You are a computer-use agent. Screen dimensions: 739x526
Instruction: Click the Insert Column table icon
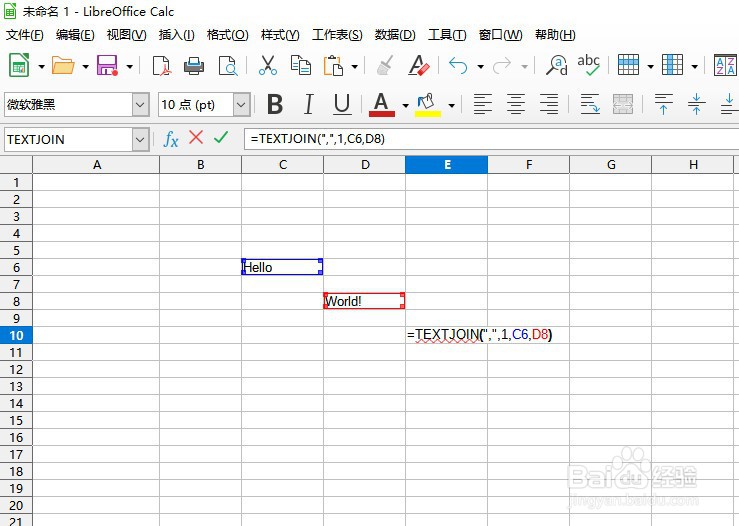point(672,65)
